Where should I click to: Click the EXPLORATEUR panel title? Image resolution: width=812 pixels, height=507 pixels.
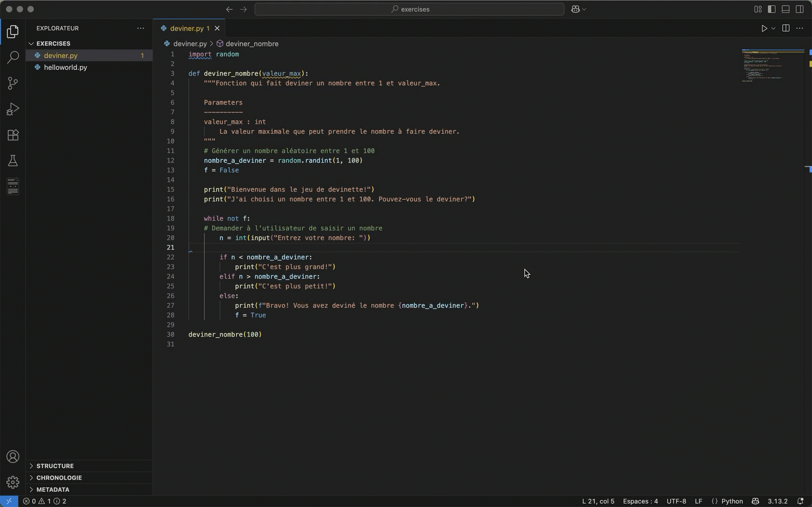(x=57, y=28)
